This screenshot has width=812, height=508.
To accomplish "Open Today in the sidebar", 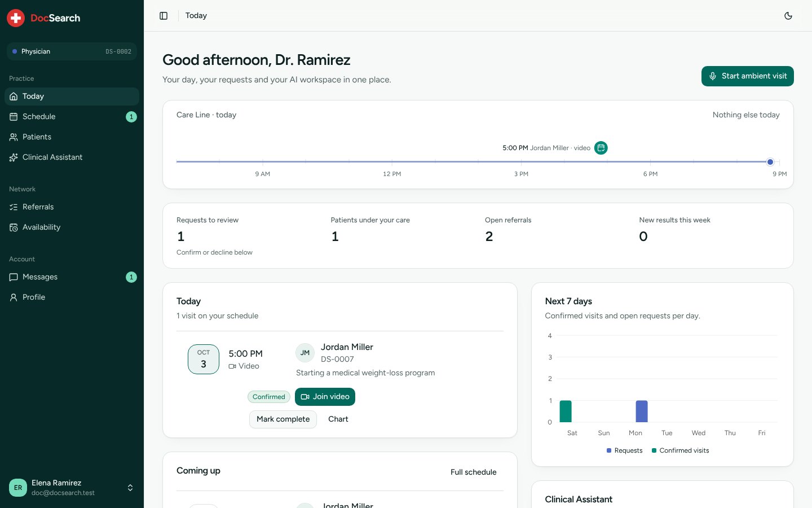I will coord(72,97).
